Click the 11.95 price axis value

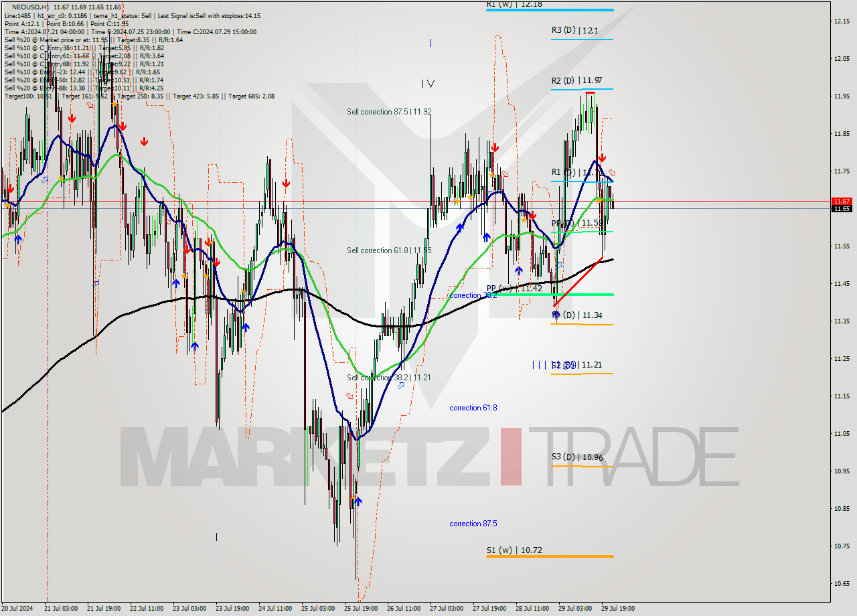click(x=842, y=96)
